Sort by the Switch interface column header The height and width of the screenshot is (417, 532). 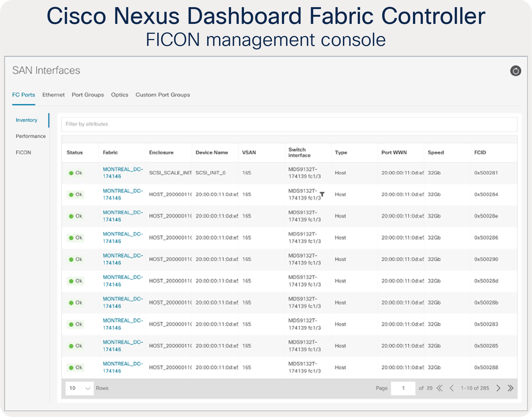click(x=300, y=152)
